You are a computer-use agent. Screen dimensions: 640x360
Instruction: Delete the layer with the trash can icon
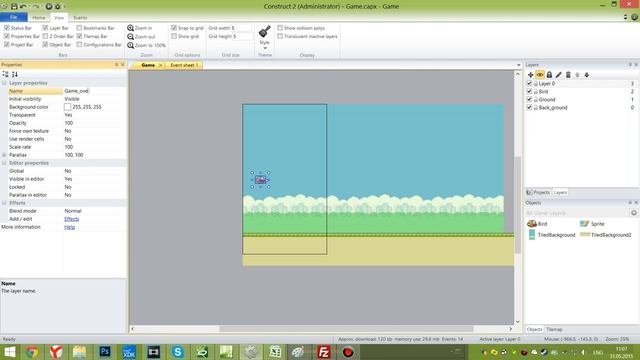(568, 75)
